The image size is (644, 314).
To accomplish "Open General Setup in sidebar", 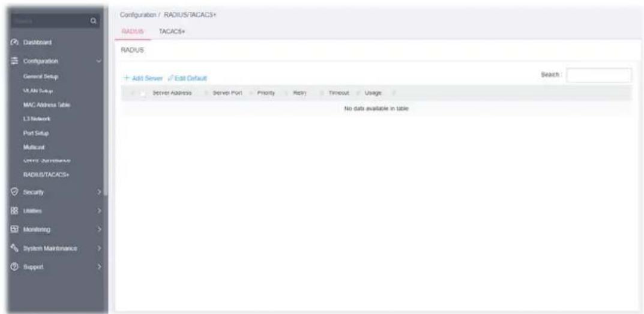I will pyautogui.click(x=41, y=76).
